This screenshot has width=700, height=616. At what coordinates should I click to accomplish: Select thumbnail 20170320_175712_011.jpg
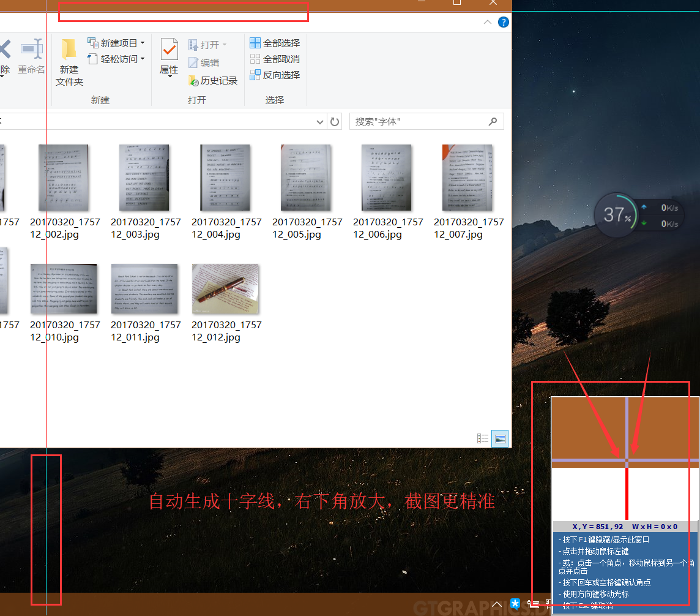pos(144,288)
